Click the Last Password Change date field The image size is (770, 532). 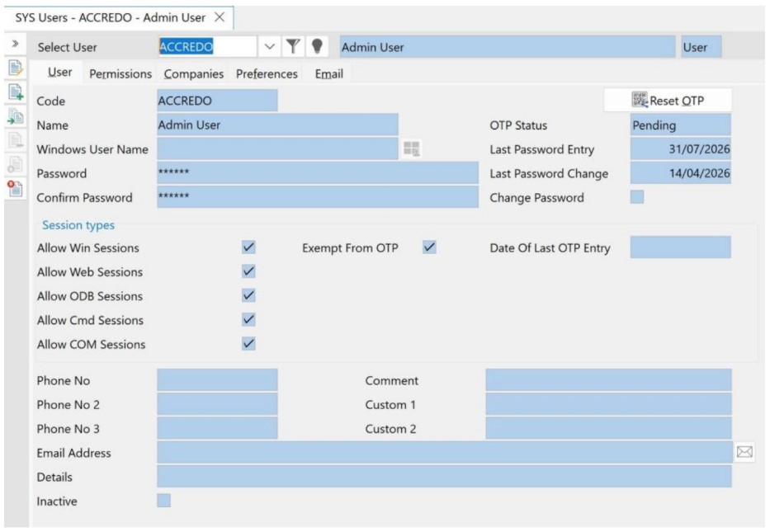click(681, 172)
